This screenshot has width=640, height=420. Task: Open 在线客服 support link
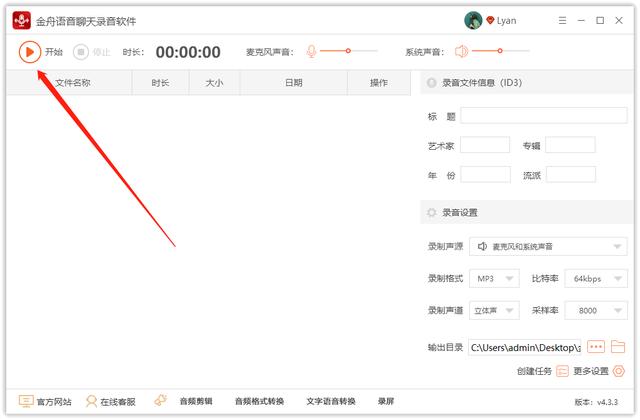pos(118,402)
